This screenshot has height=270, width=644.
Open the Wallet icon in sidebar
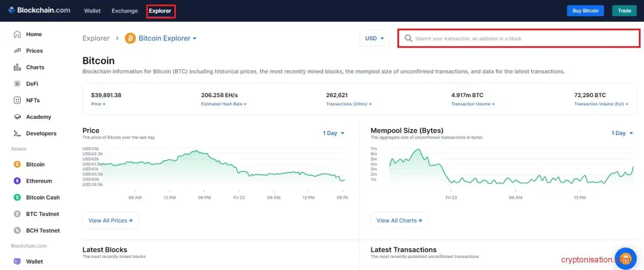point(17,261)
